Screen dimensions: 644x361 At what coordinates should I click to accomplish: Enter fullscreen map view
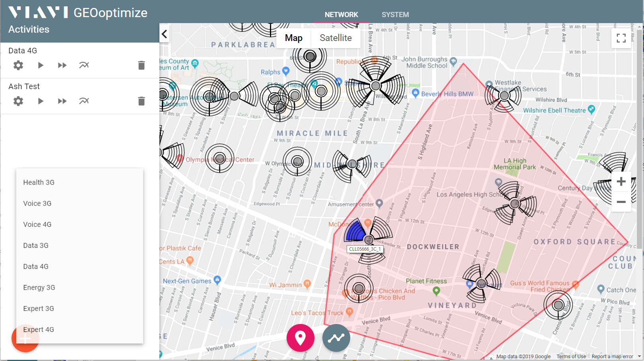tap(621, 38)
